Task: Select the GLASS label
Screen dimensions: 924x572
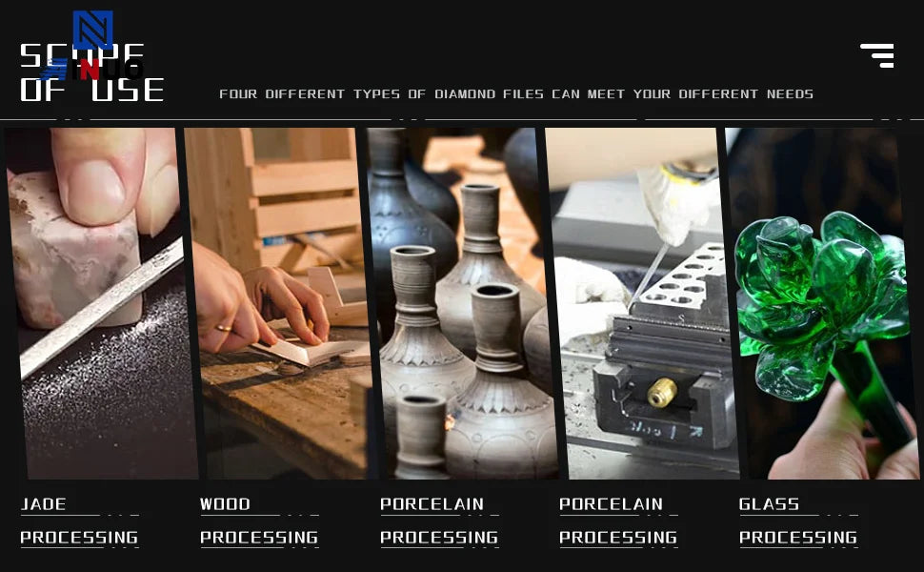Action: point(769,504)
